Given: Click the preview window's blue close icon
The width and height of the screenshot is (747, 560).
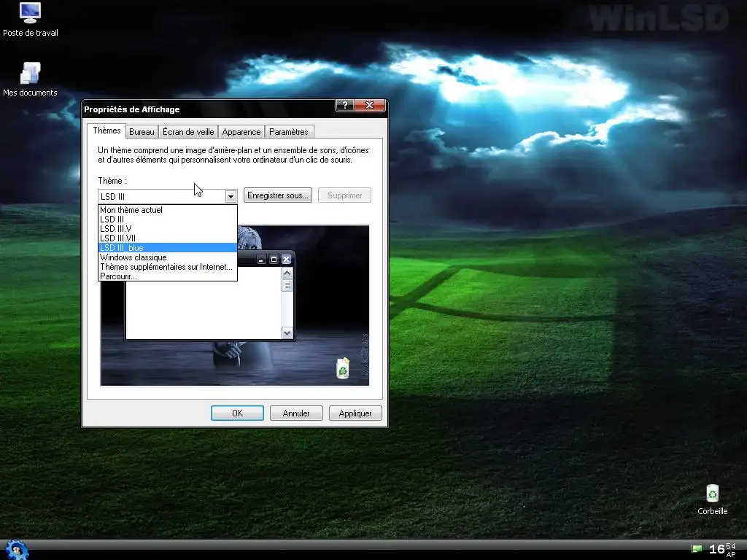Looking at the screenshot, I should coord(286,259).
